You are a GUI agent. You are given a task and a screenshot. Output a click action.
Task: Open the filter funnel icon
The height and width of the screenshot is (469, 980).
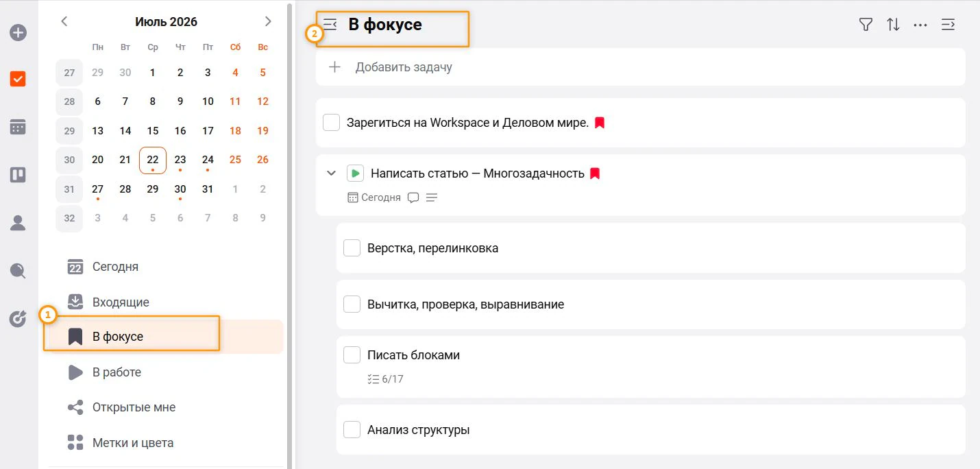[x=866, y=25]
